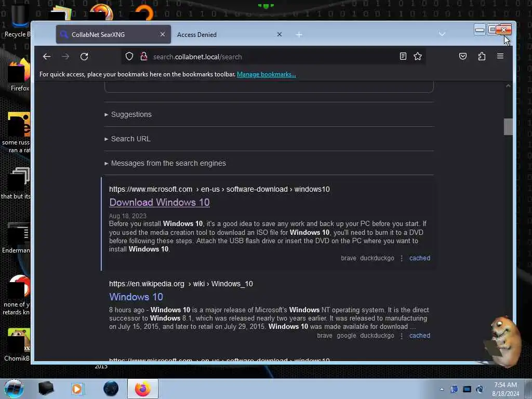This screenshot has width=532, height=399.
Task: Open the Download Windows 10 result
Action: [x=159, y=202]
